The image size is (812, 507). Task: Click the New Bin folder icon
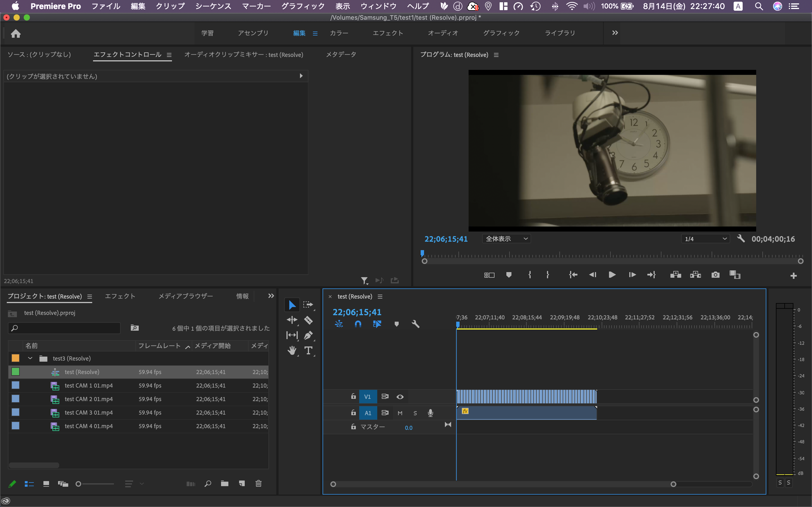(224, 484)
